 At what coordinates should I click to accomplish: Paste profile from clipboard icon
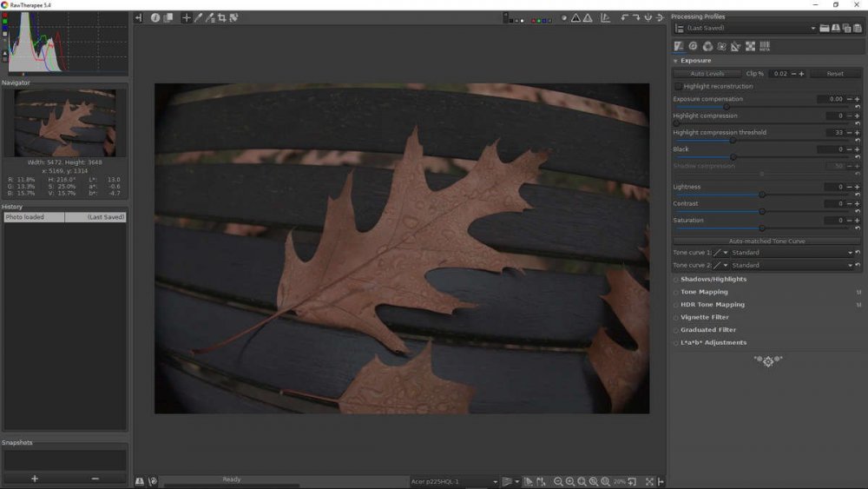pos(856,29)
